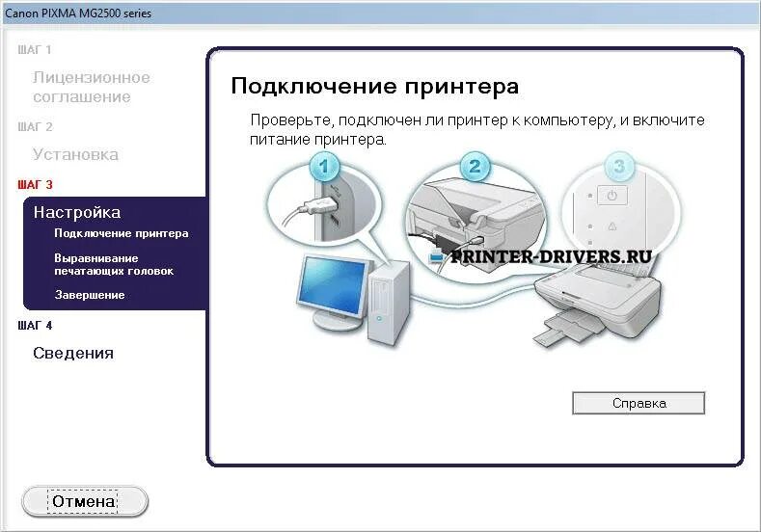Click the USB plug illustration bubble

pos(324,203)
